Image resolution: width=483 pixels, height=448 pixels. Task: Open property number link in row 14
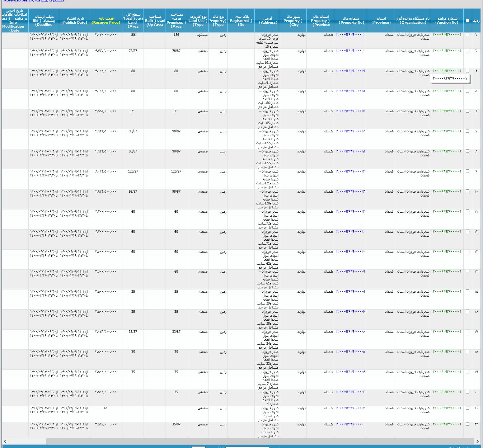click(x=350, y=272)
